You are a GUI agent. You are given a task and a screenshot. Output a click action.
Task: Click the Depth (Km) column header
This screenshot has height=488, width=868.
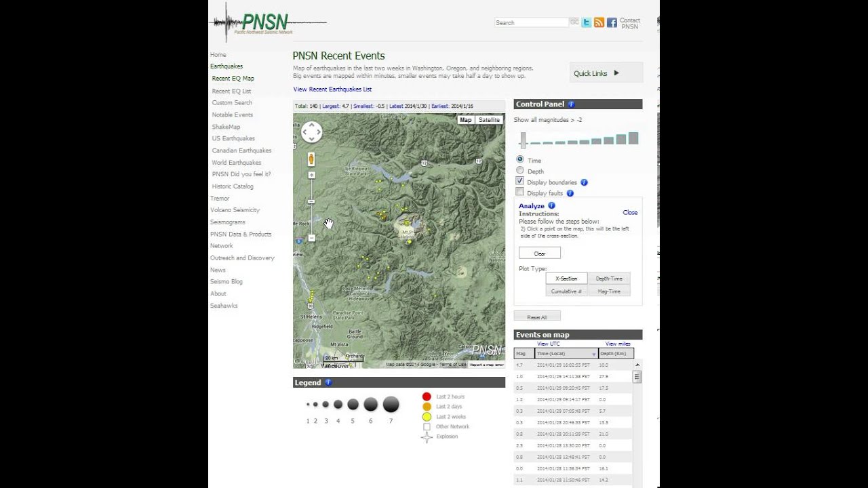(616, 353)
